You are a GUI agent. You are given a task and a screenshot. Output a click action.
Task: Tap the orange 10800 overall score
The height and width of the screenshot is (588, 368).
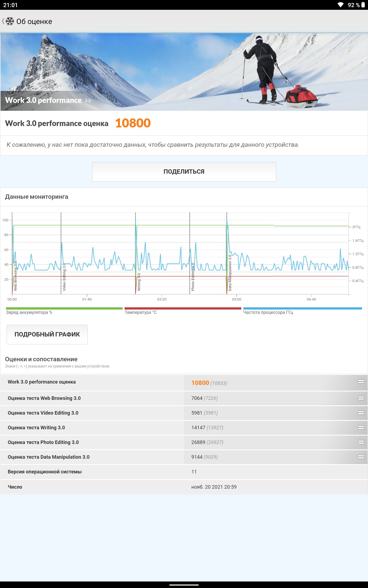(133, 123)
